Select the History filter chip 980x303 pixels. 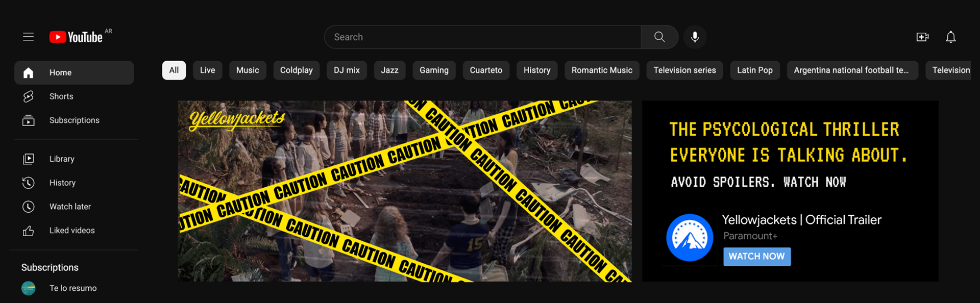[537, 70]
